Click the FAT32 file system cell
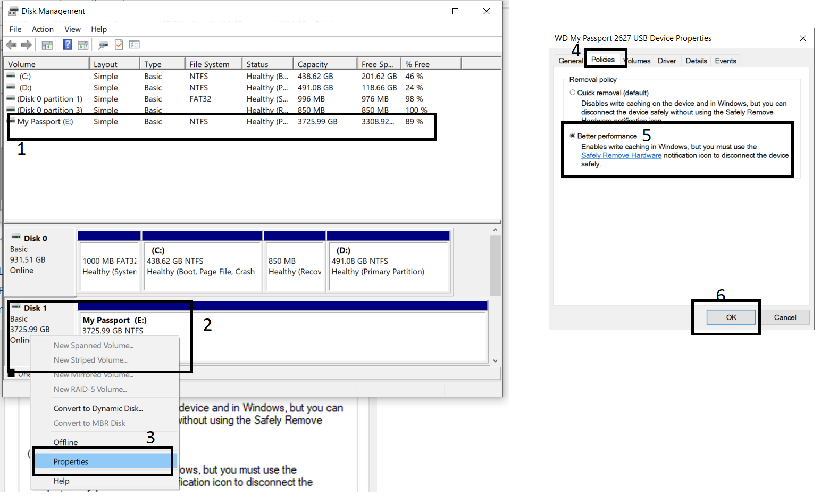This screenshot has height=504, width=821. click(200, 99)
